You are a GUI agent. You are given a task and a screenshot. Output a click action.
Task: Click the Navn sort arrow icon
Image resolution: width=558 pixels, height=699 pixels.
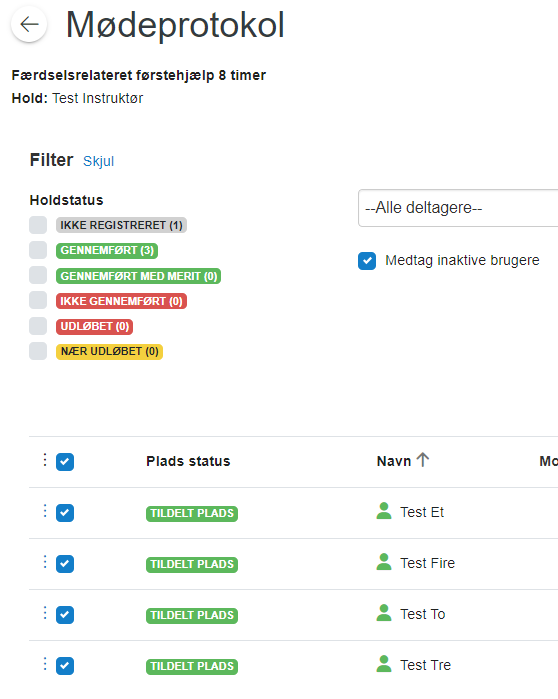click(423, 460)
